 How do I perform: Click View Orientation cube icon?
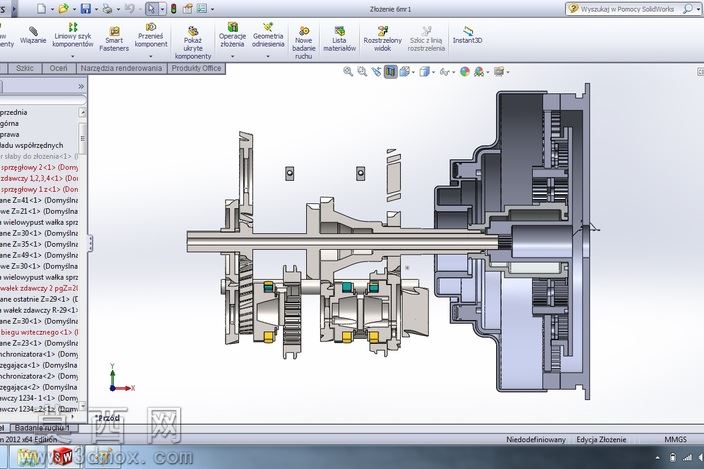405,71
